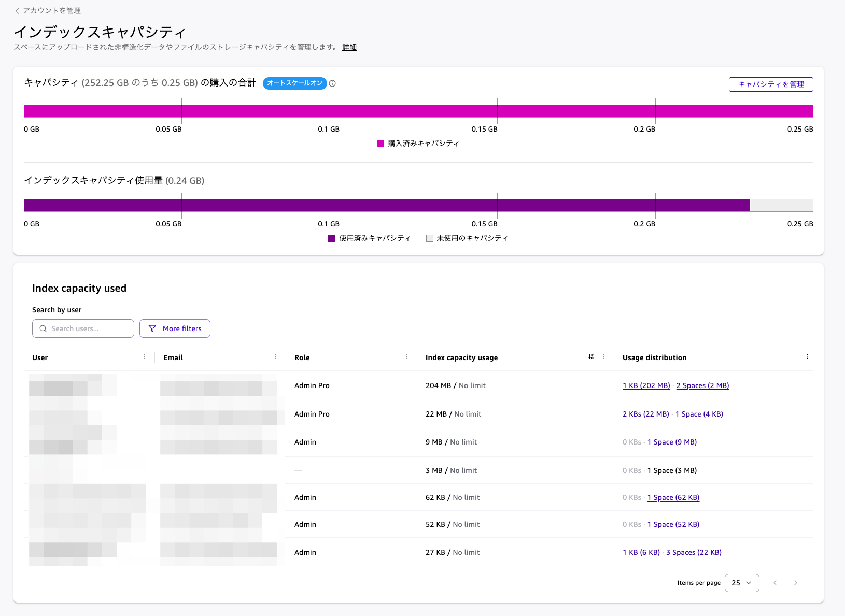Click the キャパシティを管理 button
This screenshot has width=845, height=616.
point(771,84)
